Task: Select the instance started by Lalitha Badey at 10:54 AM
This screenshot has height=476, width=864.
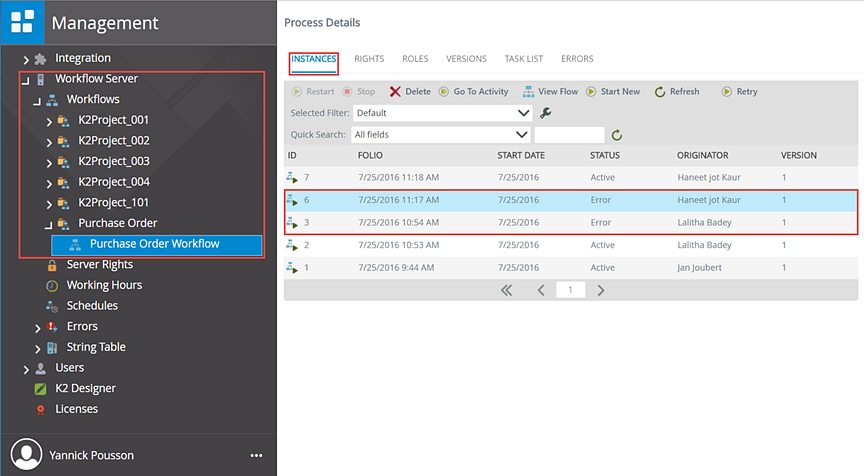Action: click(571, 223)
